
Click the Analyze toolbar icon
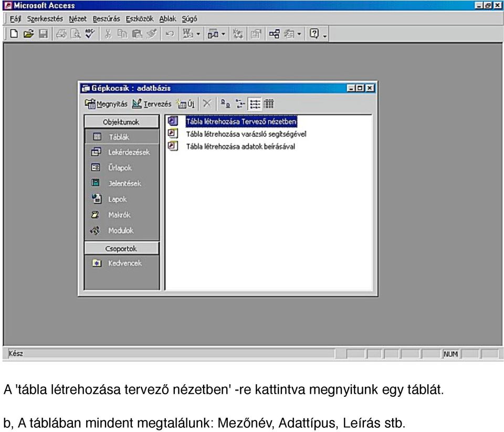click(213, 34)
